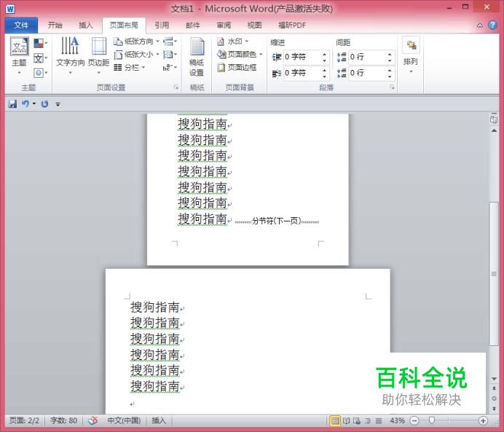Viewport: 504px width, 432px height.
Task: Open the Watermark (水印) menu
Action: (233, 42)
